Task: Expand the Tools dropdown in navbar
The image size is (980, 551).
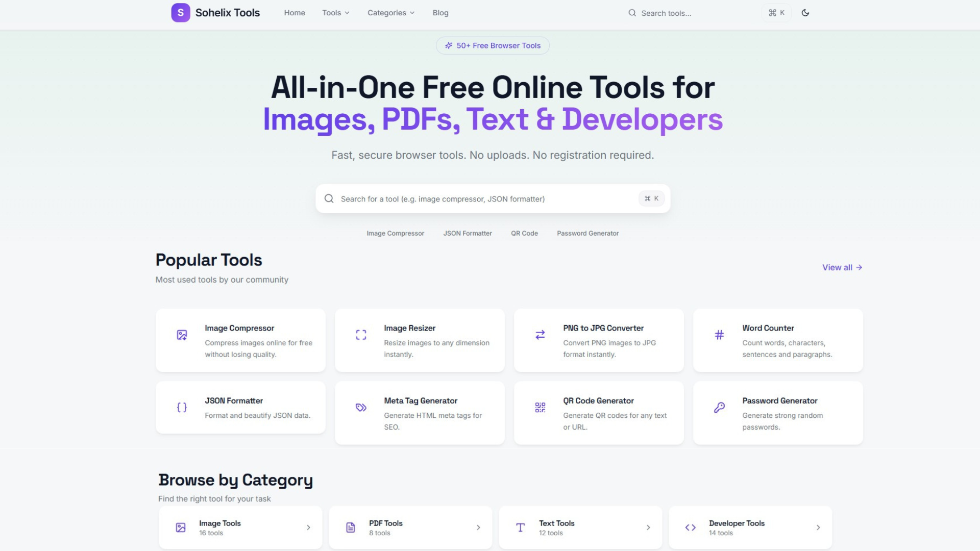Action: [335, 13]
